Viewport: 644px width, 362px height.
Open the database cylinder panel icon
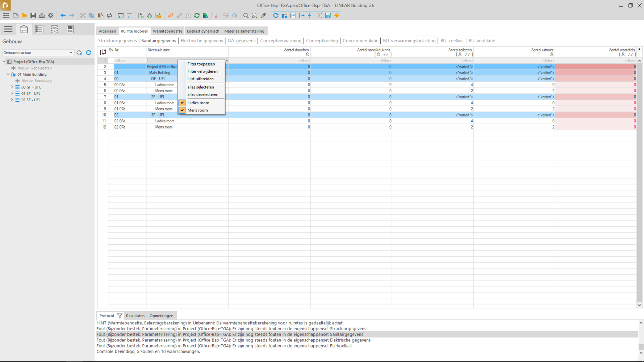pos(54,29)
